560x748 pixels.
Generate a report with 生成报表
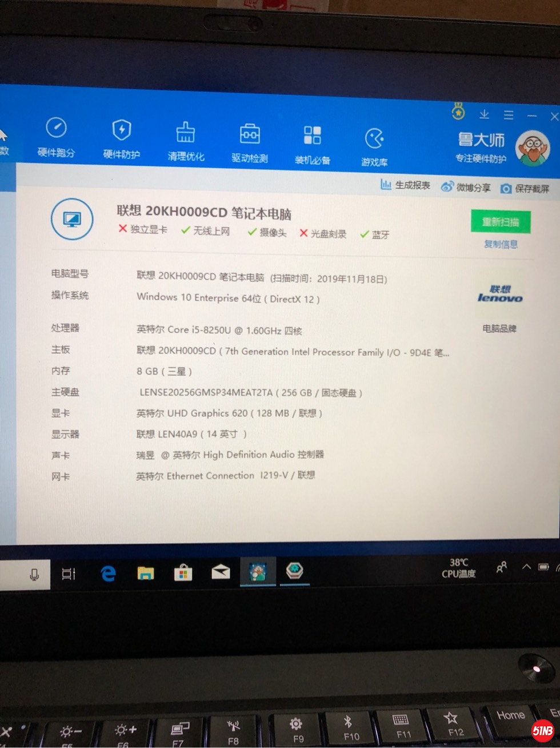[405, 185]
